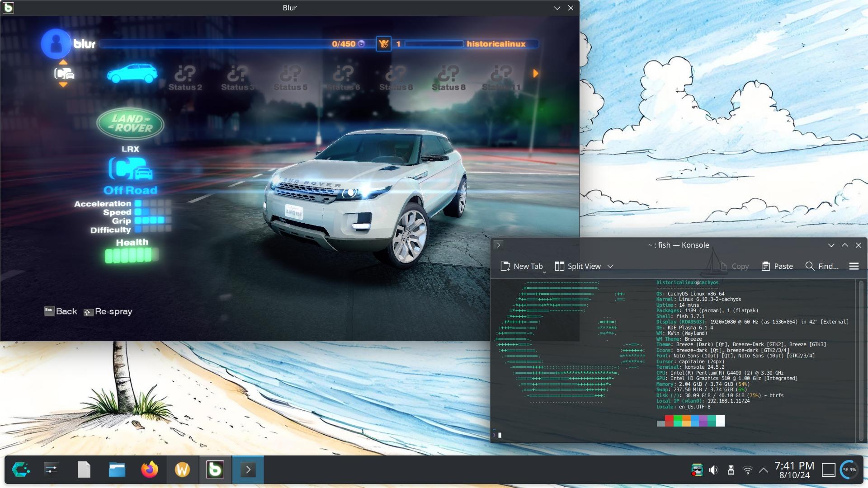The width and height of the screenshot is (868, 488).
Task: Expand the New Tab profile dropdown arrow
Action: pyautogui.click(x=544, y=272)
